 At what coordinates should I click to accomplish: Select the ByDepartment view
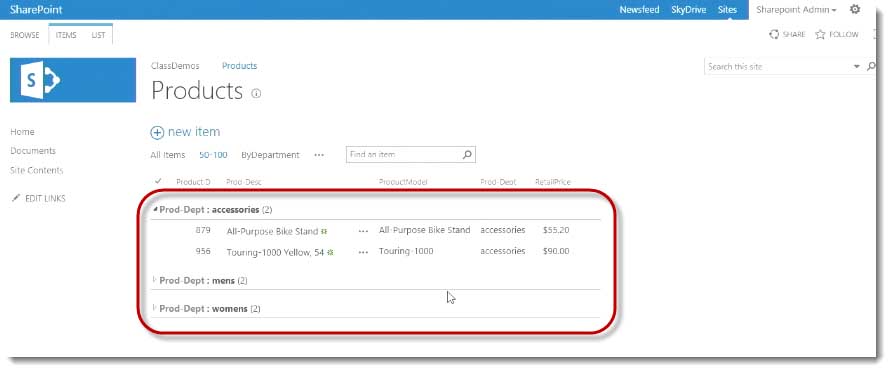click(x=270, y=155)
